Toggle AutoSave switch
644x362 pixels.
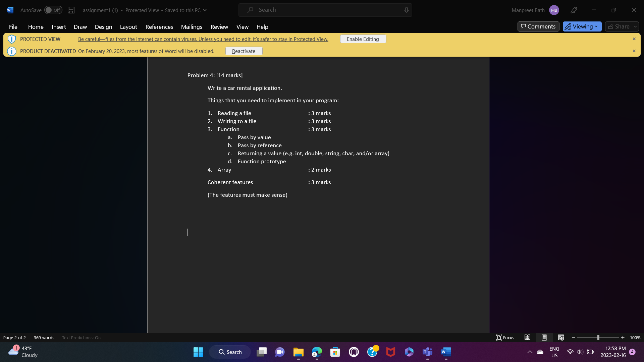click(53, 10)
